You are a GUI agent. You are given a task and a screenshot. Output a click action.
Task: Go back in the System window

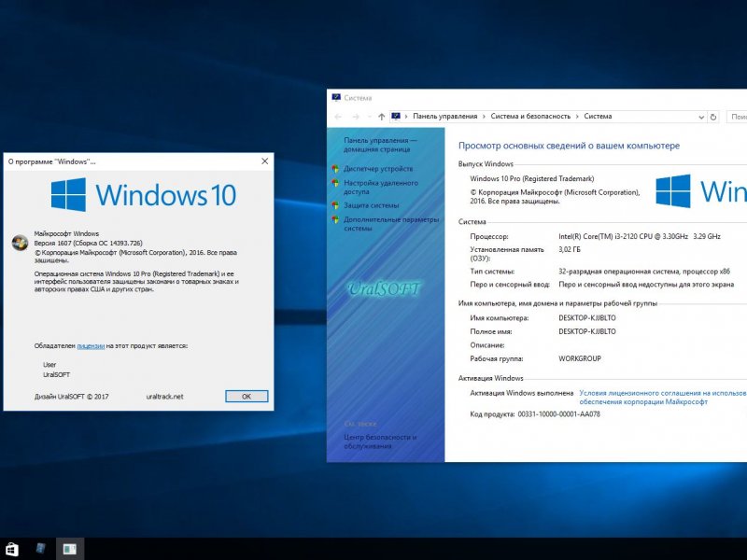[x=338, y=117]
